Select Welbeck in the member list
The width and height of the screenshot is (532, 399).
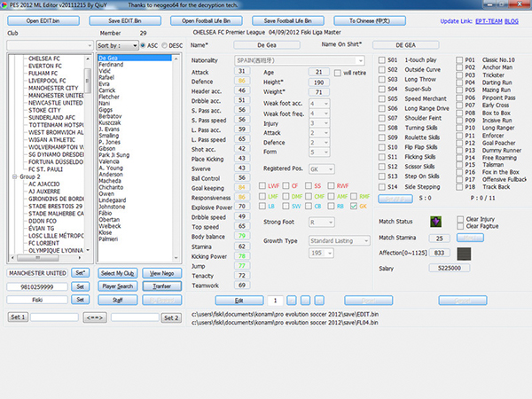coord(110,226)
